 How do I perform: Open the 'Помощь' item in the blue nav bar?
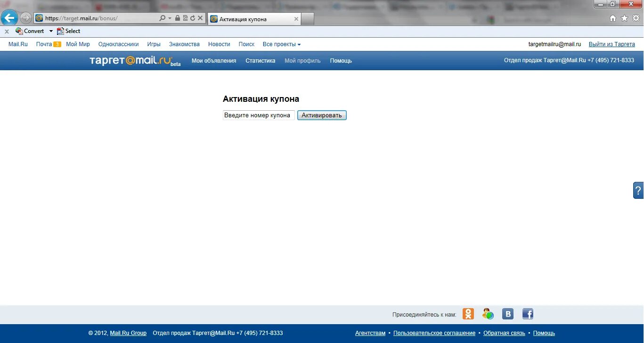[341, 61]
